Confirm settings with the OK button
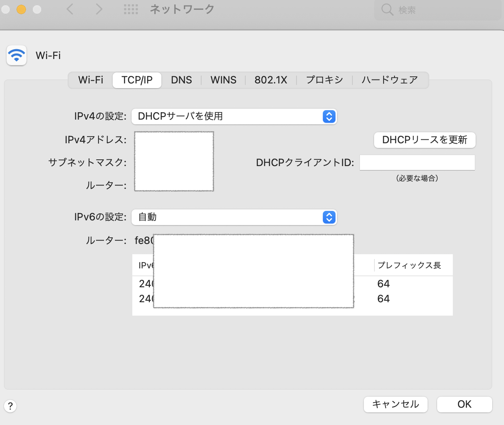The width and height of the screenshot is (504, 425). click(464, 405)
